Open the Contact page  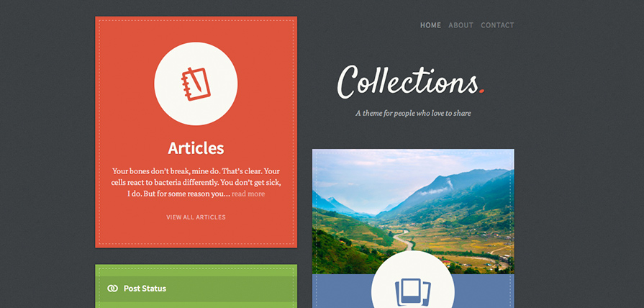point(497,25)
